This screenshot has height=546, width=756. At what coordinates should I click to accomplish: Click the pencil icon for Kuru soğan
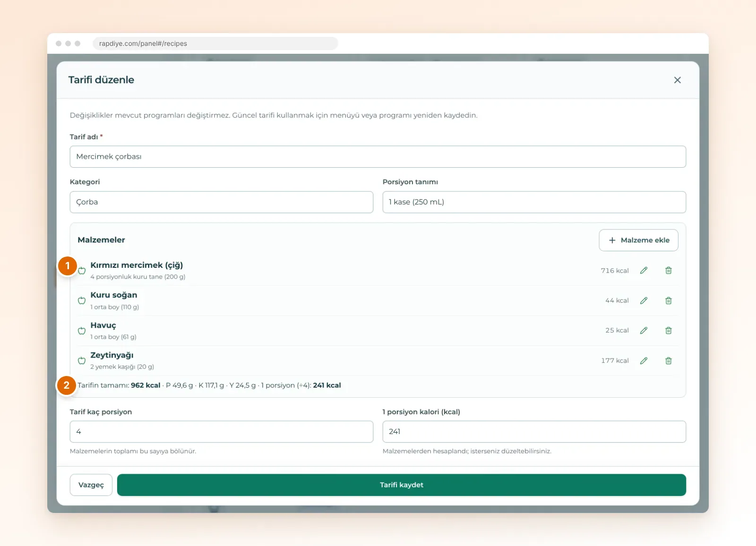coord(644,301)
